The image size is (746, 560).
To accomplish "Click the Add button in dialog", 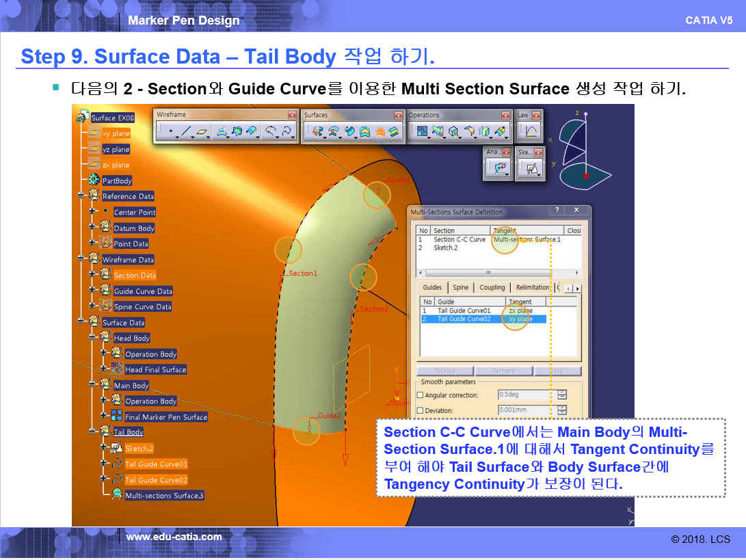I will point(557,371).
